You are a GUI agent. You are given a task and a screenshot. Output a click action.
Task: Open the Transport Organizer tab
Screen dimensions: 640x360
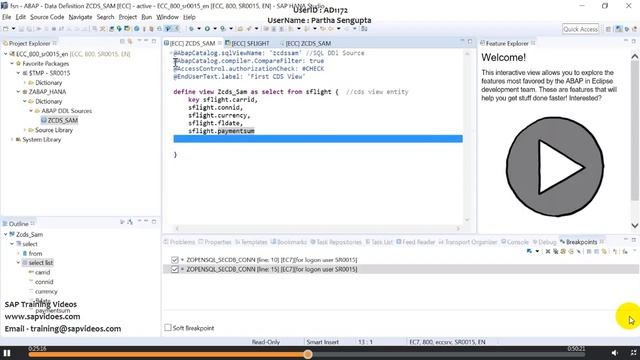pos(468,242)
